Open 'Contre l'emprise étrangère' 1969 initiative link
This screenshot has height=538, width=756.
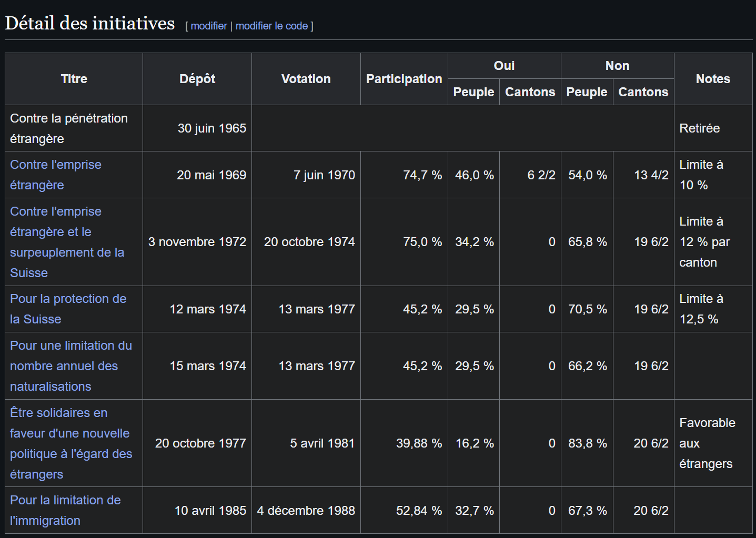[x=56, y=175]
